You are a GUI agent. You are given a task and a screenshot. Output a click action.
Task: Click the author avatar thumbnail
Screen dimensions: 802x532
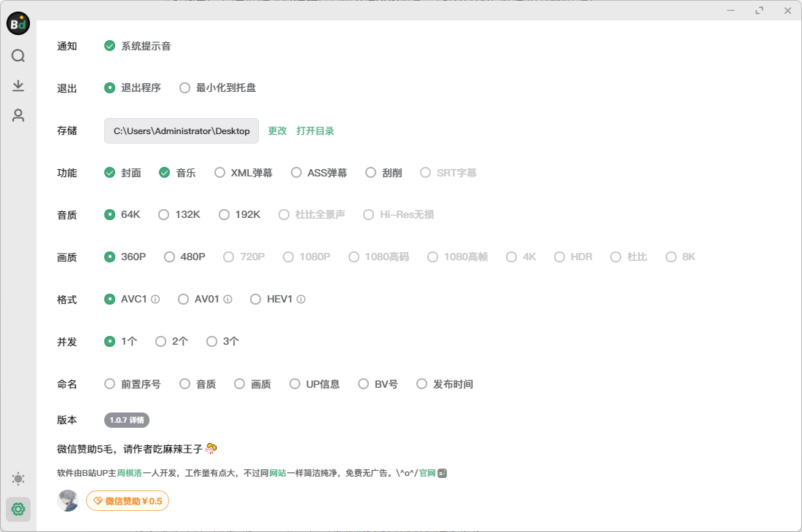point(68,501)
